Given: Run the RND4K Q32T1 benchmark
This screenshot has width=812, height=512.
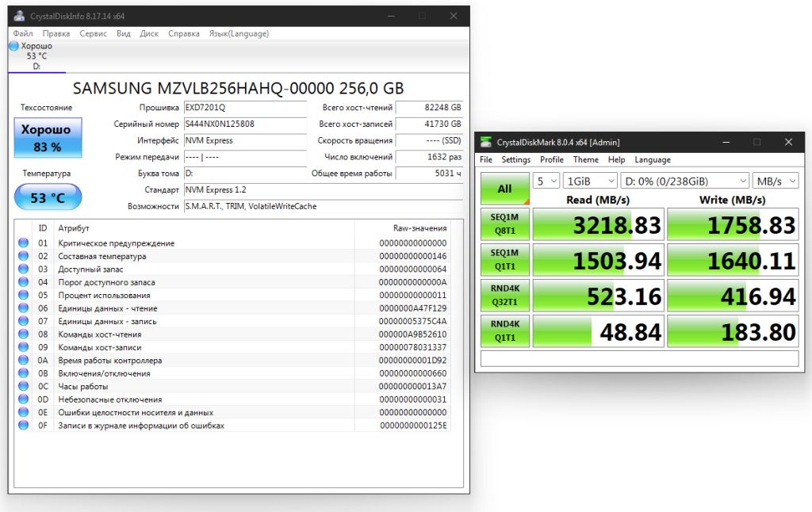Looking at the screenshot, I should [x=505, y=295].
